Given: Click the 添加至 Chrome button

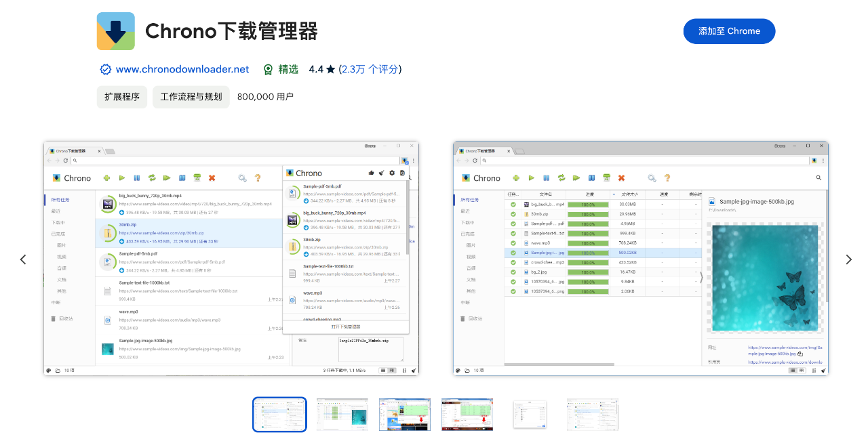Looking at the screenshot, I should coord(729,31).
